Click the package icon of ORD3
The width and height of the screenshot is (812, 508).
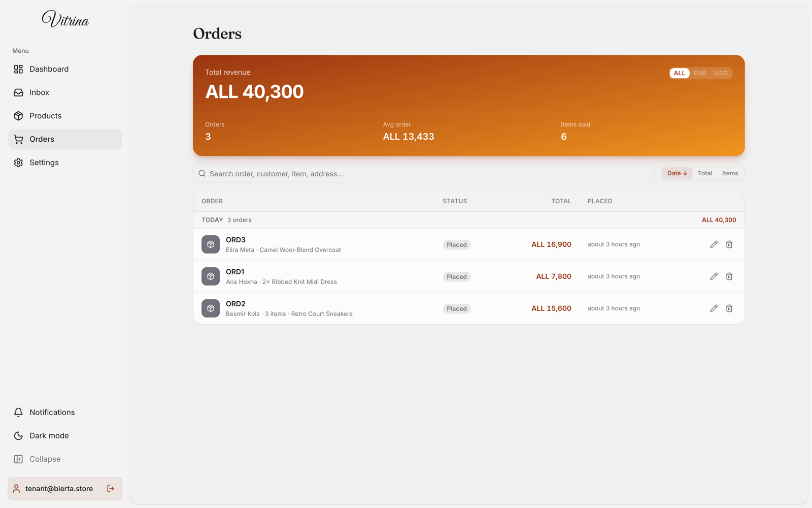pyautogui.click(x=211, y=244)
